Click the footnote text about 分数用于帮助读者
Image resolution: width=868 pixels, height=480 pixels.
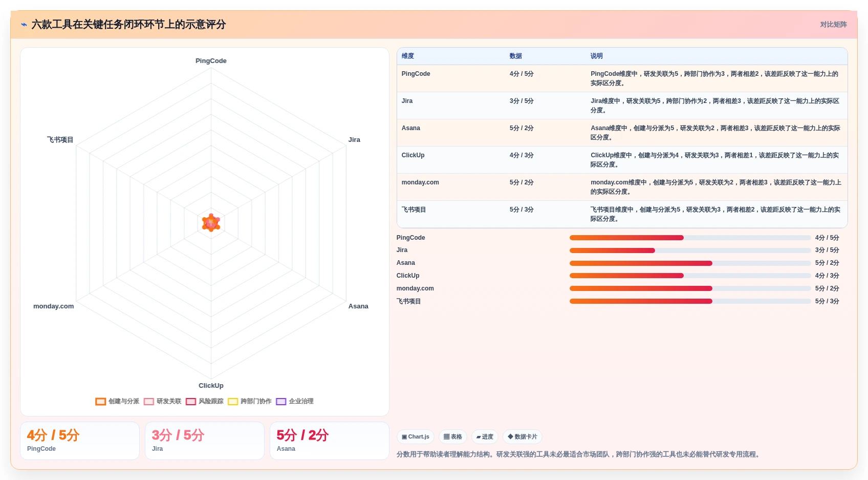(579, 454)
